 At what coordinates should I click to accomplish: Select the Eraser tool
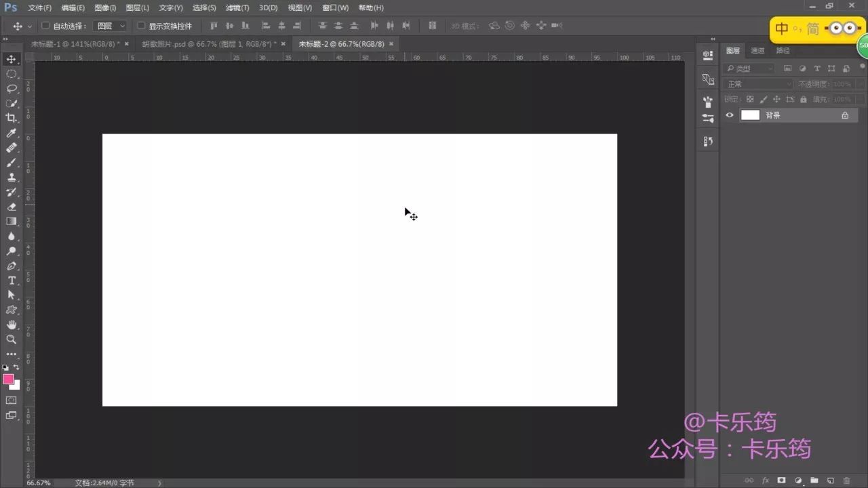[12, 207]
